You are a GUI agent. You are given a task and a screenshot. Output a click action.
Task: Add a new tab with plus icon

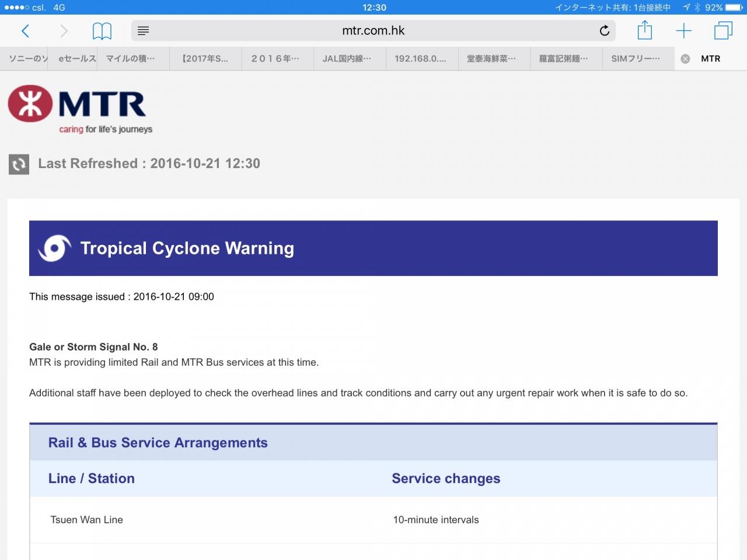[683, 31]
